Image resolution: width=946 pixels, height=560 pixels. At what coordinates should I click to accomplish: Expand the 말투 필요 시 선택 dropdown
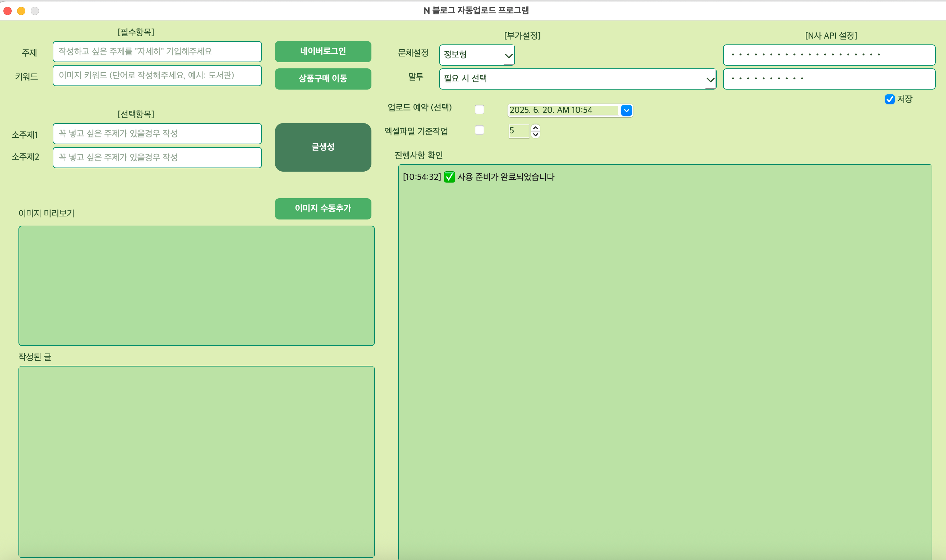[x=578, y=79]
